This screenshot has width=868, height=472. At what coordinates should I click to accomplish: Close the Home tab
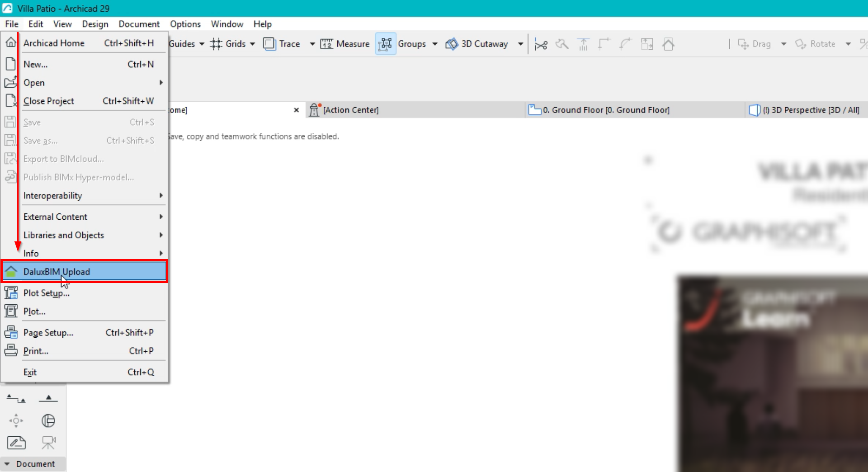coord(297,110)
